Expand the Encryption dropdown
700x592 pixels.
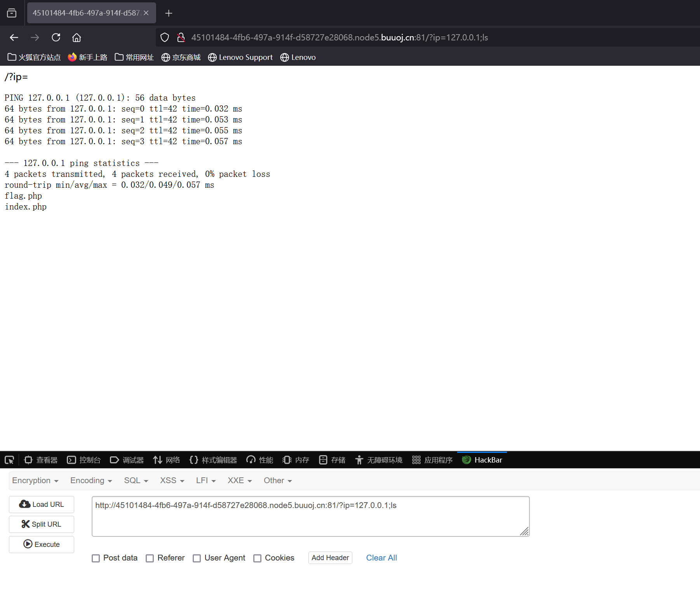35,480
